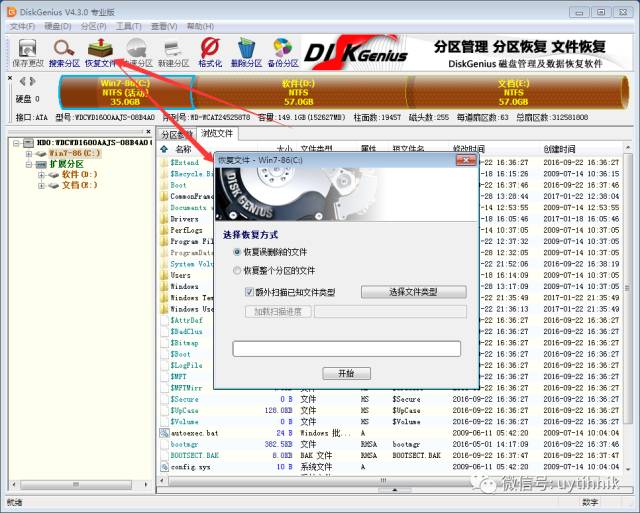This screenshot has height=513, width=640.
Task: Close the disk map panel x button
Action: point(10,78)
